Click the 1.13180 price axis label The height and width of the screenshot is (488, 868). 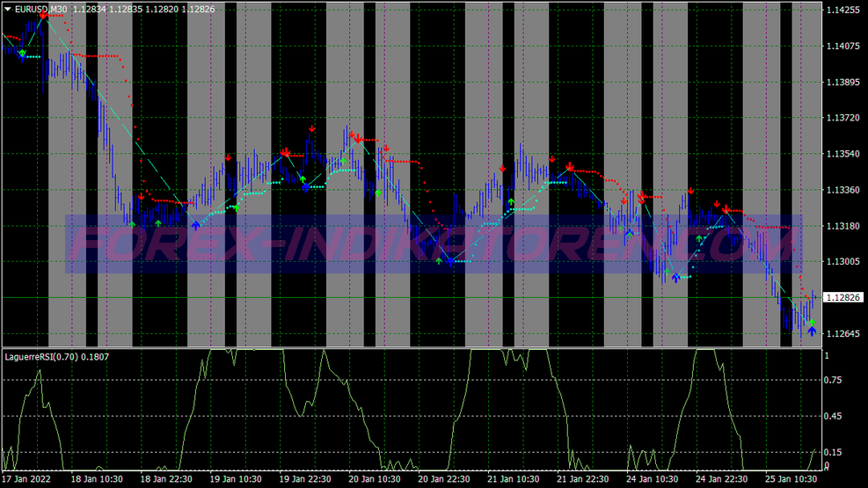(x=843, y=226)
